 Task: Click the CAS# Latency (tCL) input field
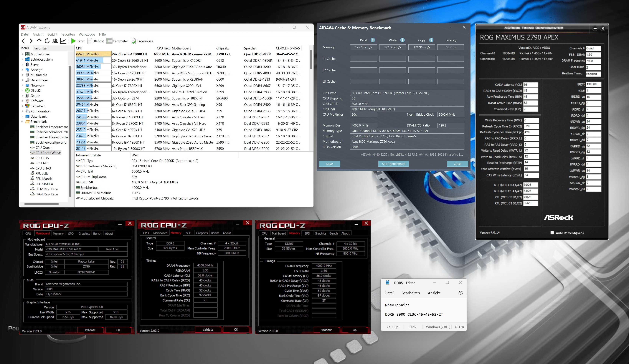530,85
